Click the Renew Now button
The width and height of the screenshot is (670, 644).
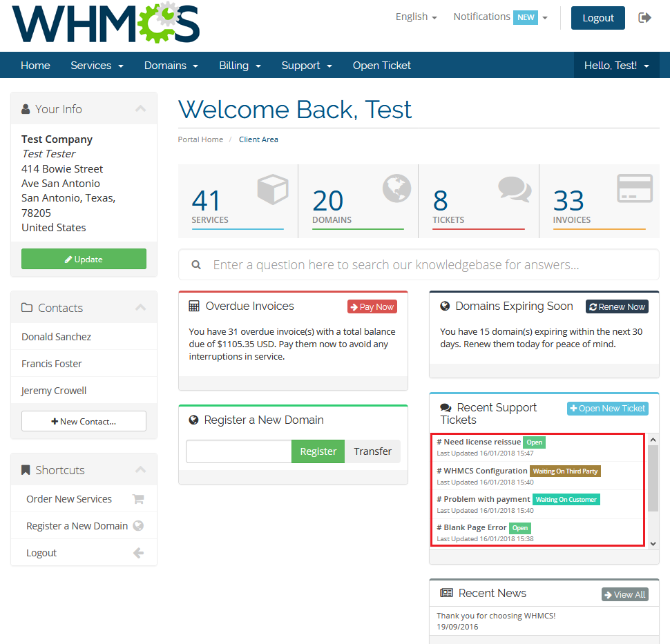click(x=617, y=306)
